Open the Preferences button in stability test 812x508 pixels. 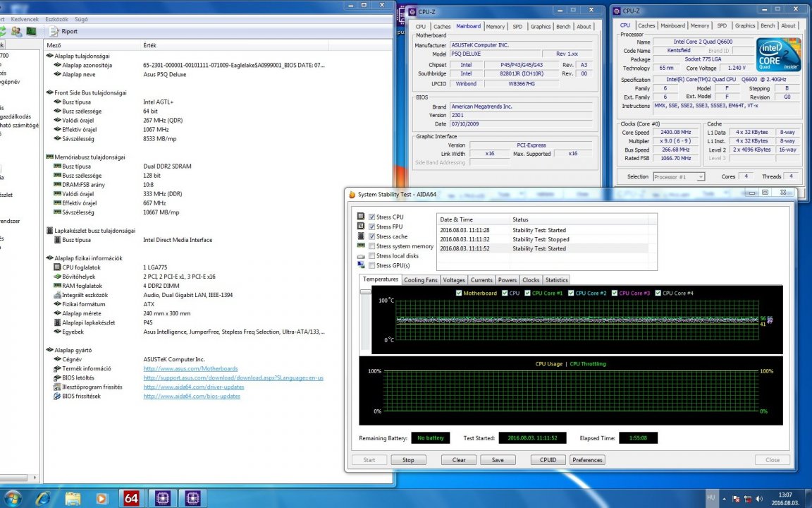[x=587, y=460]
